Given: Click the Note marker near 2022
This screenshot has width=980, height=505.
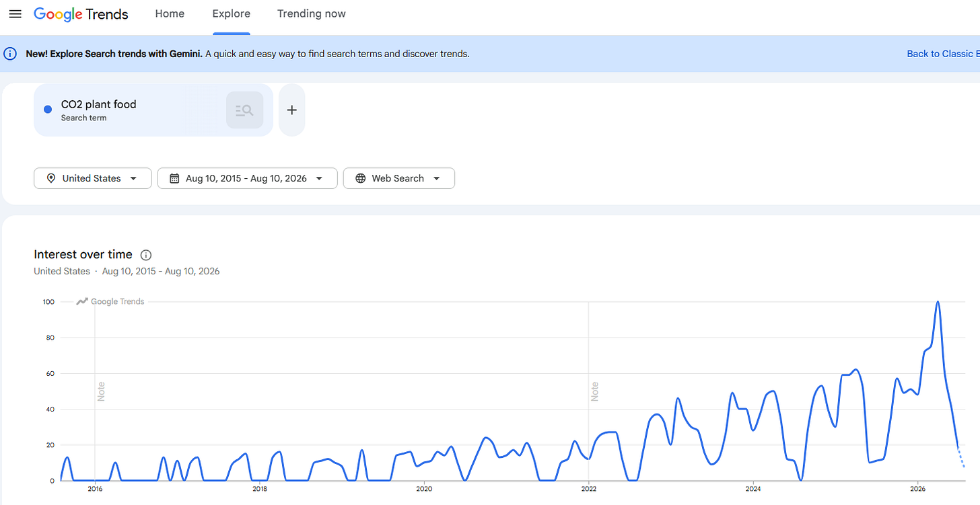Looking at the screenshot, I should coord(594,391).
